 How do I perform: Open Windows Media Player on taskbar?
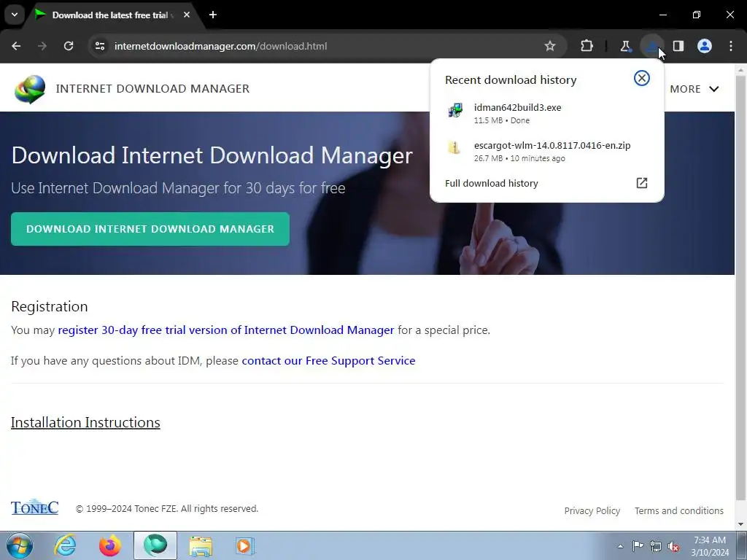click(x=245, y=545)
